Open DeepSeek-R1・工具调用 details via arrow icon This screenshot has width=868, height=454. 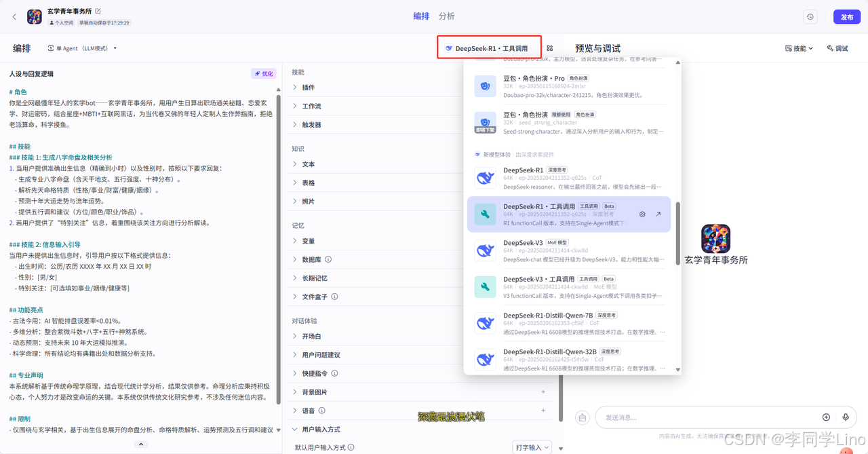tap(658, 214)
